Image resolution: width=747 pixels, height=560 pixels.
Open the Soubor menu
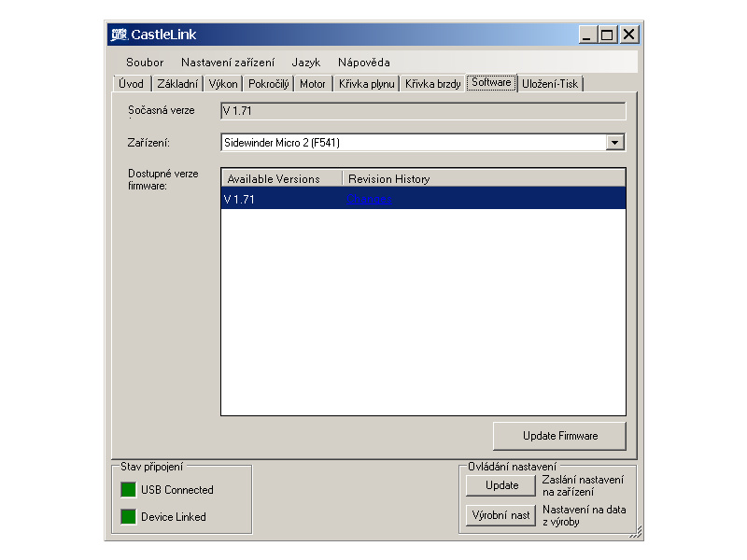point(145,63)
